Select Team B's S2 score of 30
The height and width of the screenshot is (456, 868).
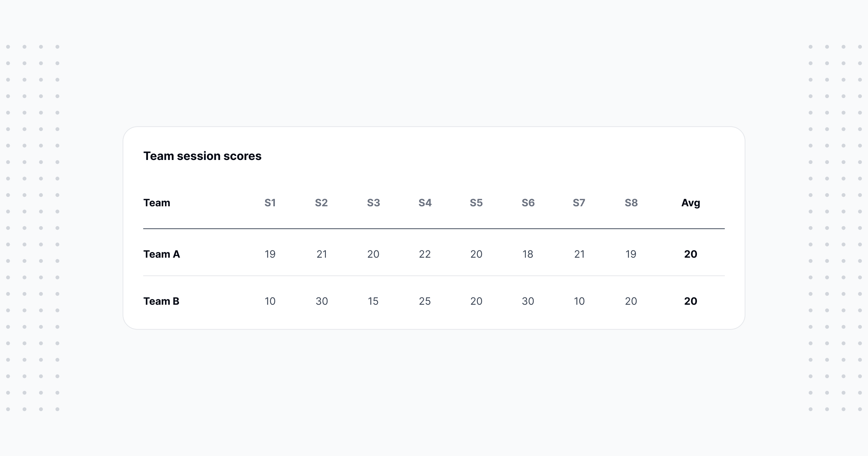click(322, 301)
